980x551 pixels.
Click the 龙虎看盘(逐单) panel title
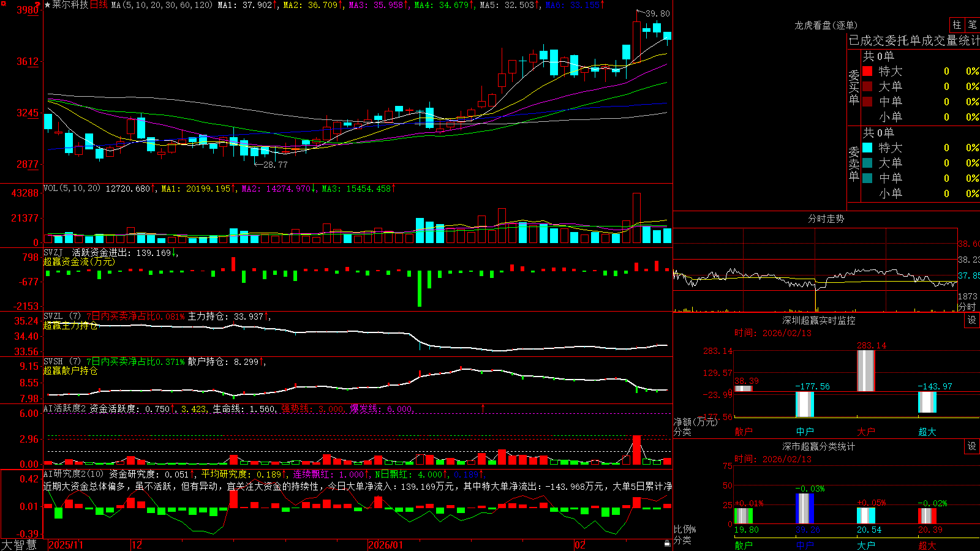826,25
